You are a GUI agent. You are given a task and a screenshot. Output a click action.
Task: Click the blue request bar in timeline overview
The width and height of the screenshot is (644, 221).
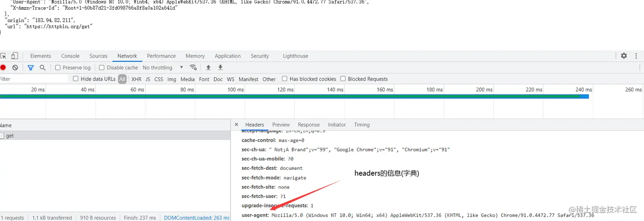point(294,96)
